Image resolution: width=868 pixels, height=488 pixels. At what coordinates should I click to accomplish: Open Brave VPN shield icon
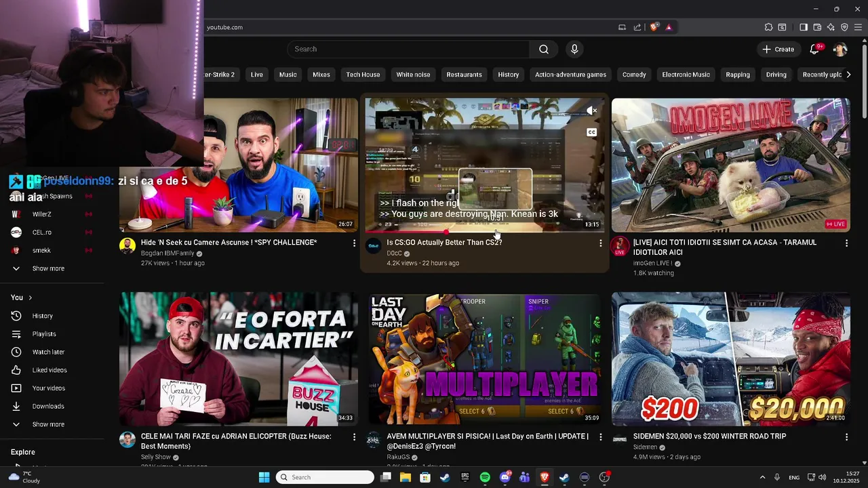[x=844, y=27]
